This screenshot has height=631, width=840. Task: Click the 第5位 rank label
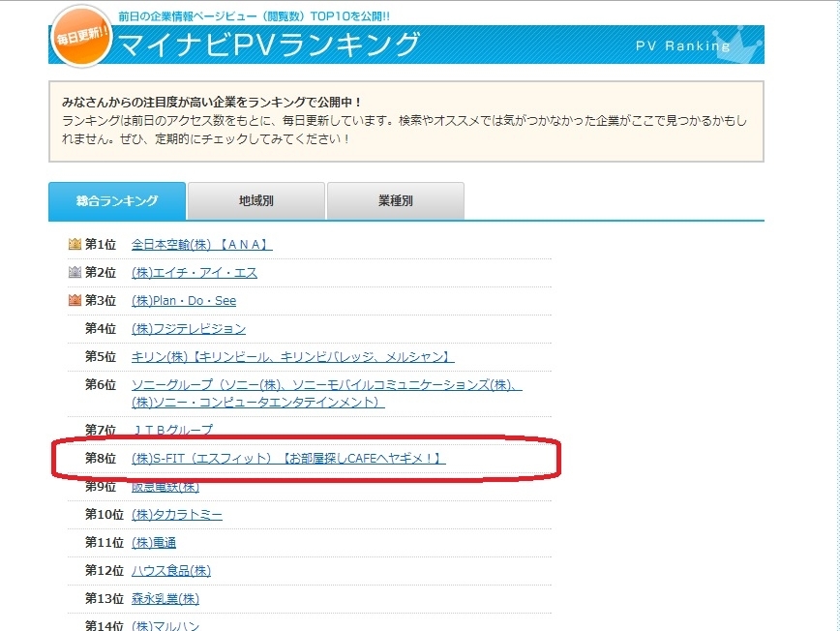(101, 357)
